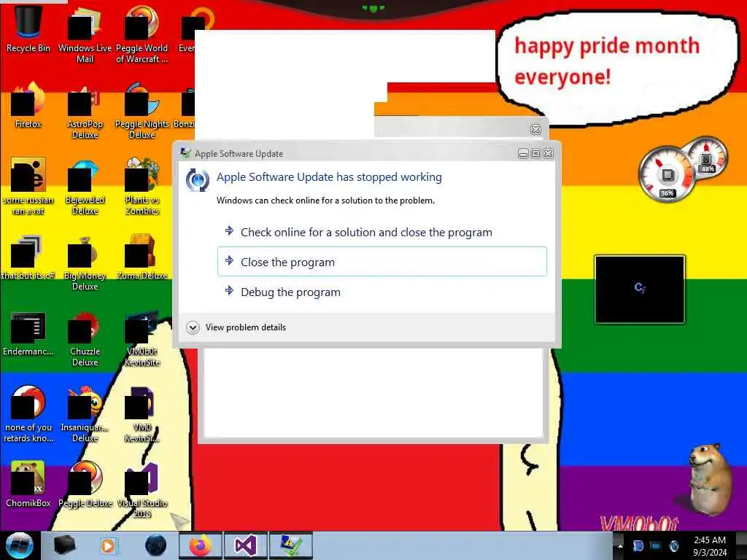The image size is (747, 560).
Task: Open the dark globe taskbar icon
Action: click(x=155, y=545)
